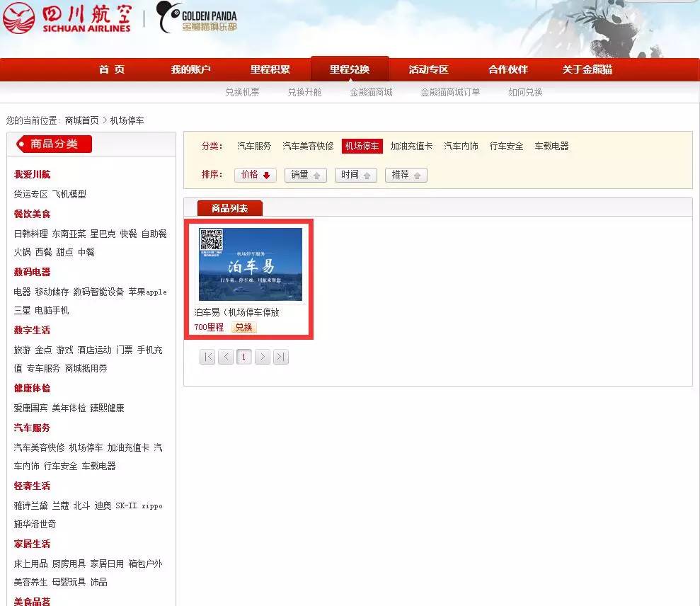
Task: Select 兑换机票 in the sub-navigation
Action: [243, 92]
